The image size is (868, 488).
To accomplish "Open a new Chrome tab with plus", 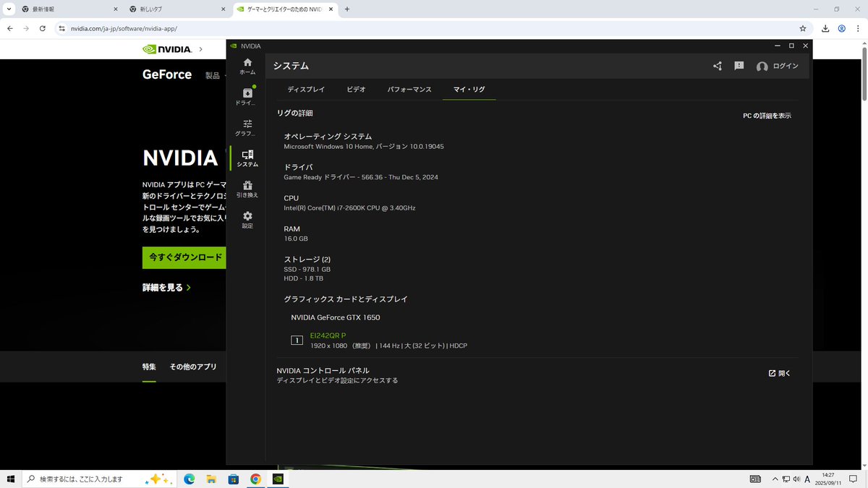I will point(347,9).
